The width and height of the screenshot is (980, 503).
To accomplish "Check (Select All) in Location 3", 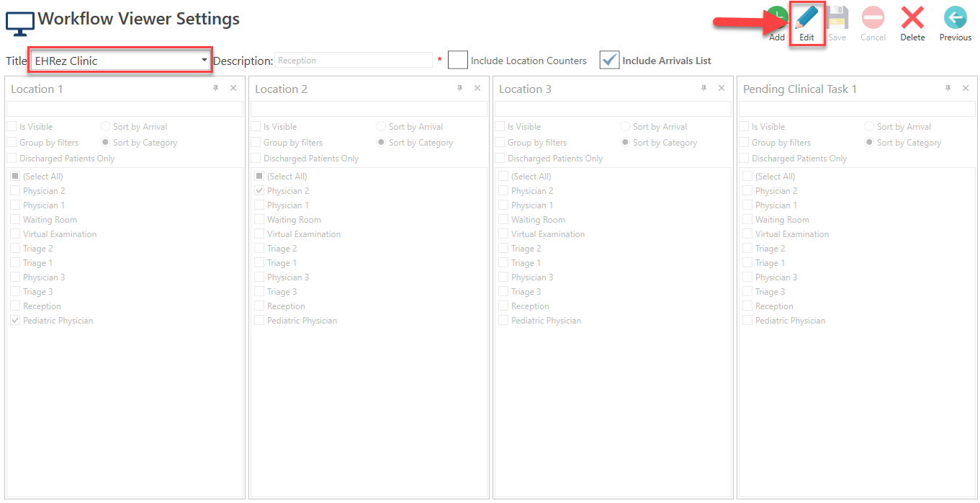I will [503, 177].
